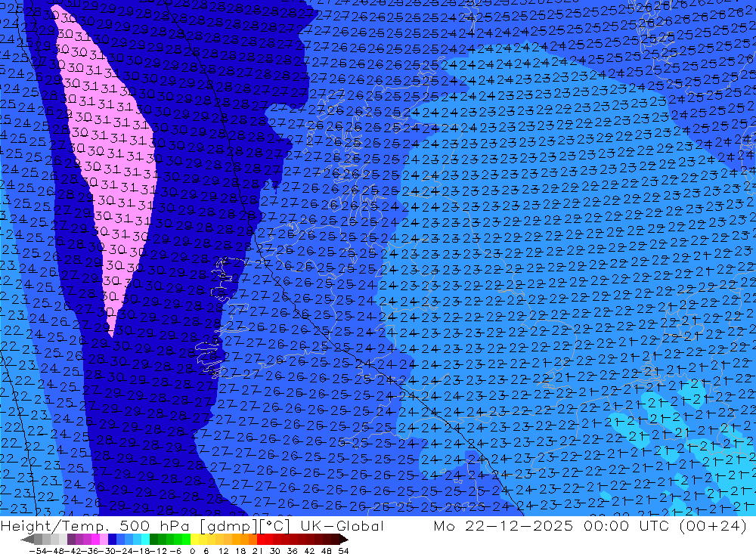Click the right dark-red arrow end of legend

(344, 539)
